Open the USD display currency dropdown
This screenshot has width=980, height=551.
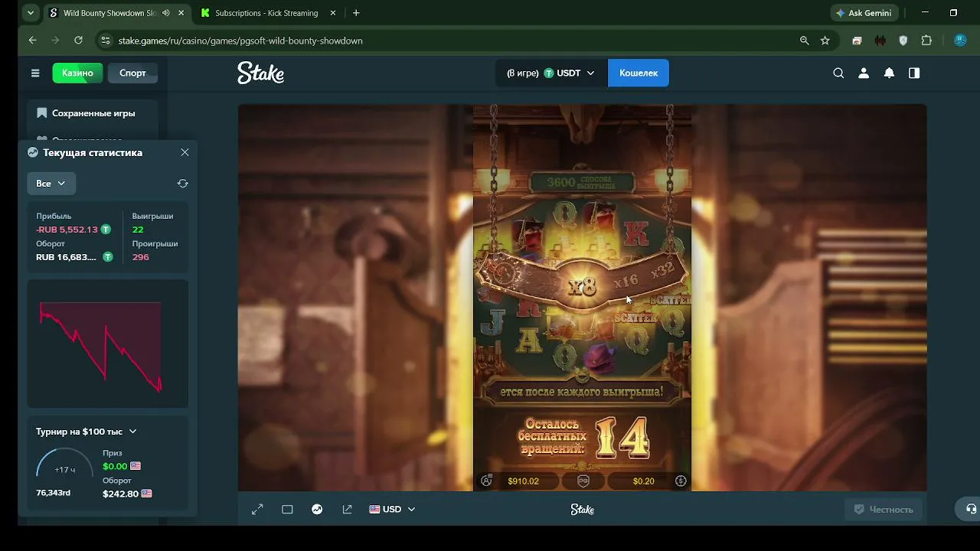coord(392,510)
